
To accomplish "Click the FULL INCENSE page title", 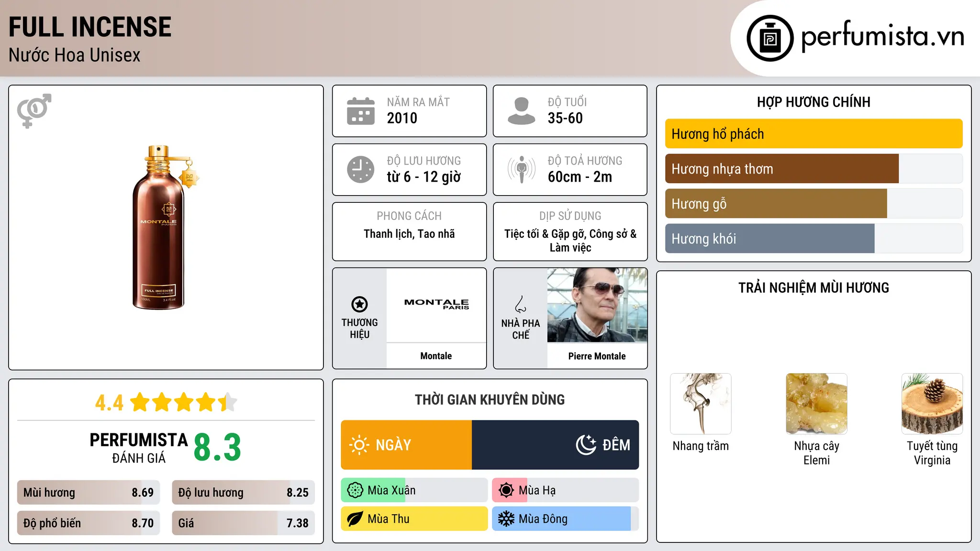I will (x=90, y=27).
